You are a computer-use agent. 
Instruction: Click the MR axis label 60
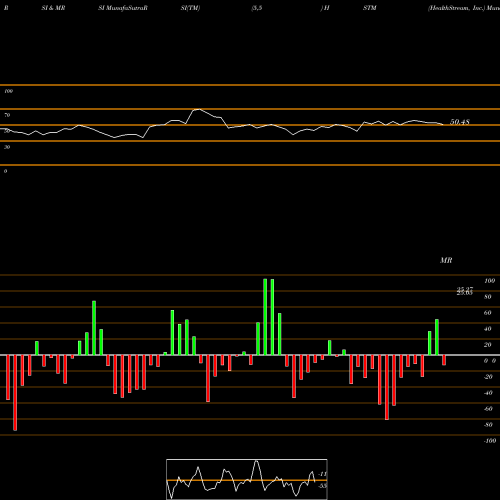[x=488, y=313]
